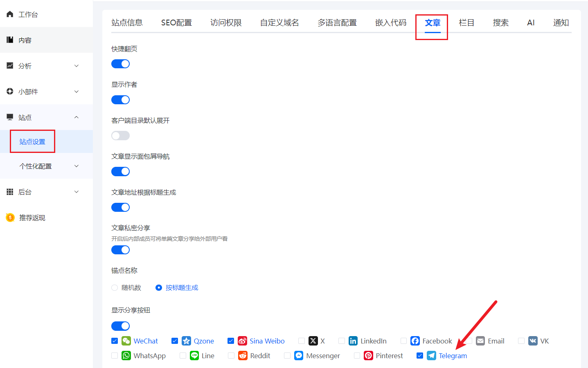The image size is (588, 368).
Task: Click the Pinterest icon
Action: pyautogui.click(x=368, y=355)
